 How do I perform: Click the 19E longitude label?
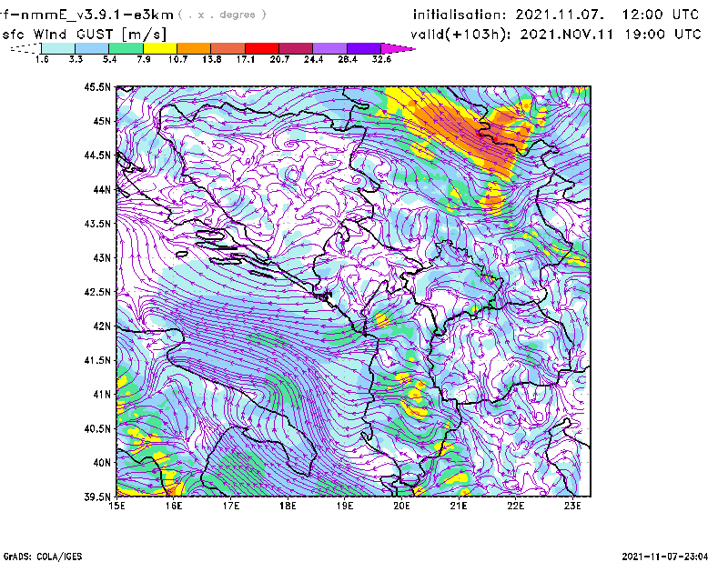[345, 506]
